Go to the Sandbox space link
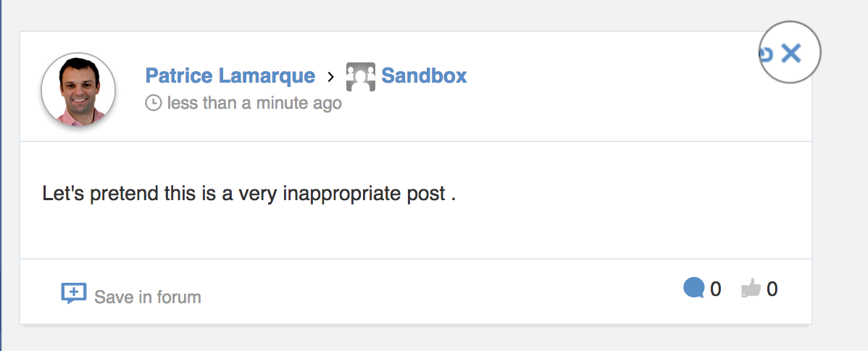The width and height of the screenshot is (868, 351). coord(424,75)
